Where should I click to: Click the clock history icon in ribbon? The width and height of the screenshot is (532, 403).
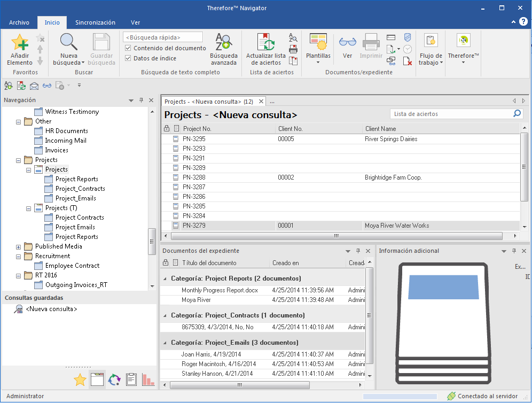408,49
